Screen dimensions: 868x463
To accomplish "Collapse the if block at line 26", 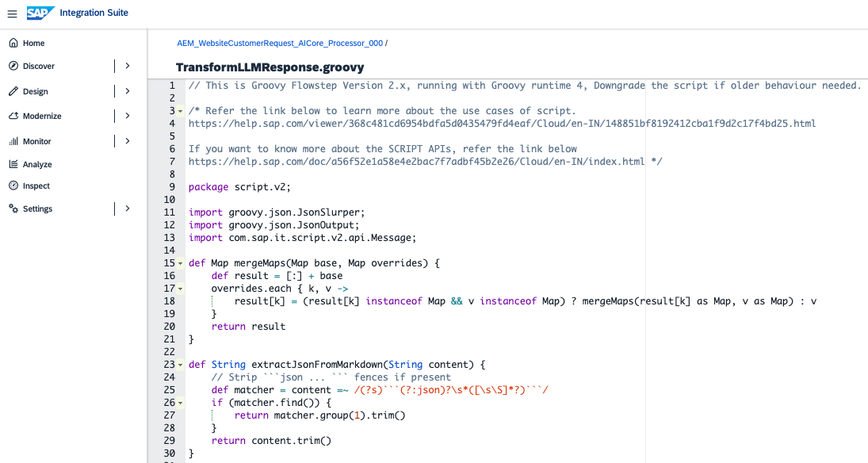I will 181,404.
